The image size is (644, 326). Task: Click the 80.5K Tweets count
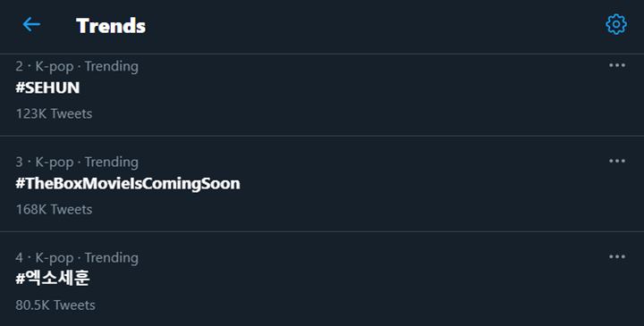tap(55, 305)
